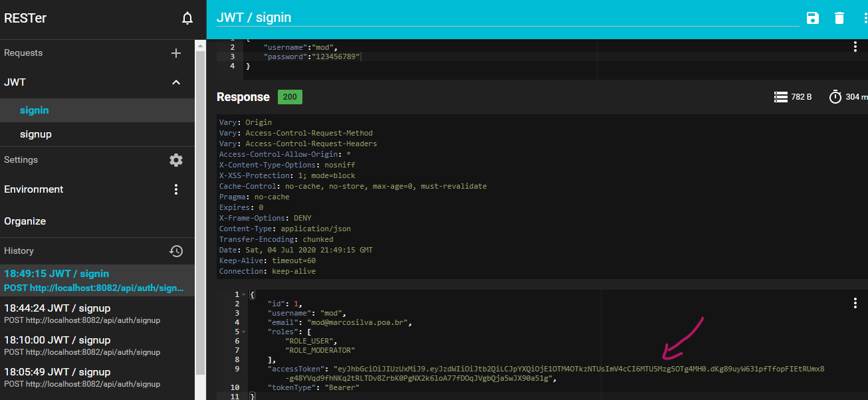Collapse the JWT collection chevron
Image resolution: width=868 pixels, height=400 pixels.
tap(175, 82)
